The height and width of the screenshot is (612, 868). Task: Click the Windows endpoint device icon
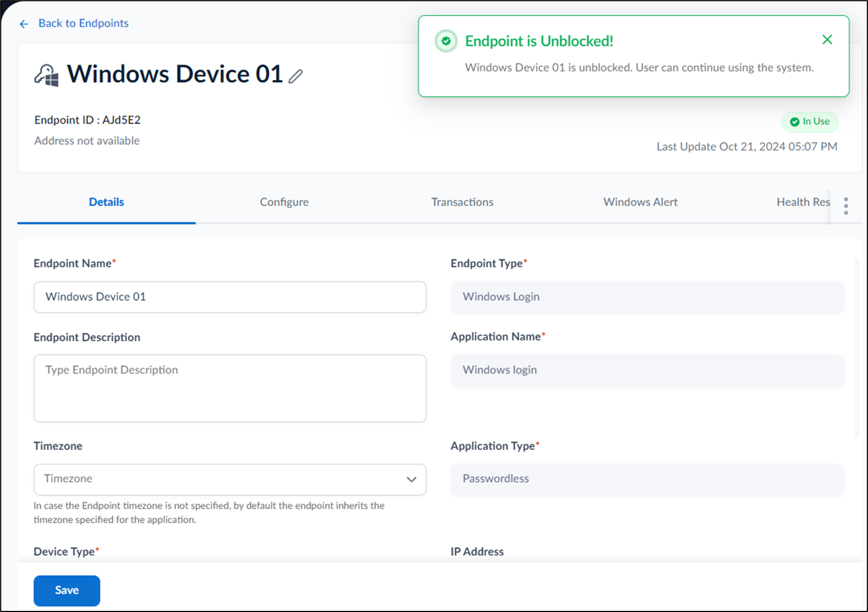coord(47,75)
